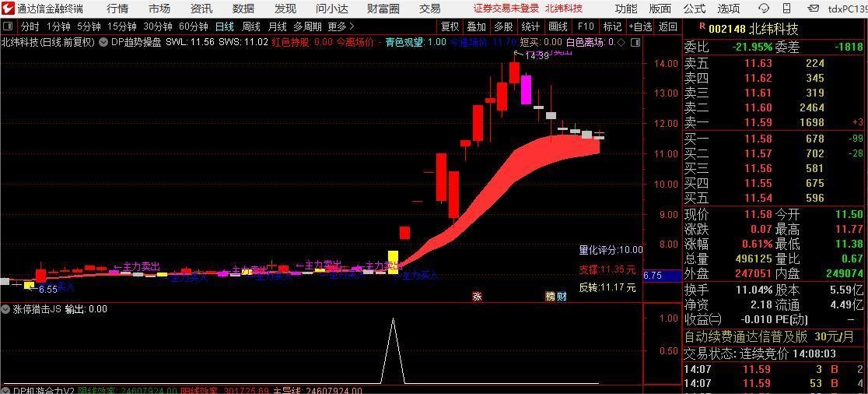Open the 财富圈 menu
The height and width of the screenshot is (394, 868).
click(383, 9)
